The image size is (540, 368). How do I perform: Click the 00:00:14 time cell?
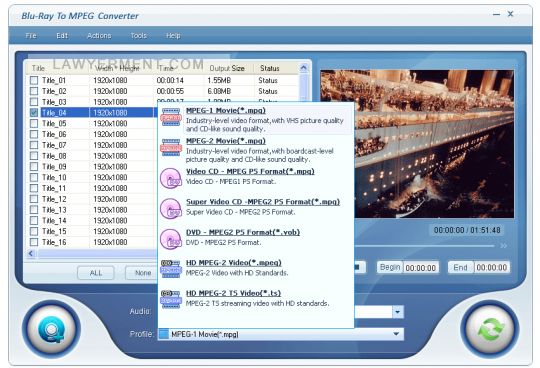tap(170, 80)
